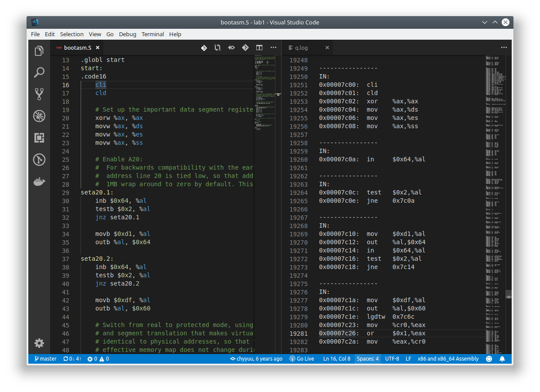540x392 pixels.
Task: Close the bootasm.S tab
Action: pos(98,48)
